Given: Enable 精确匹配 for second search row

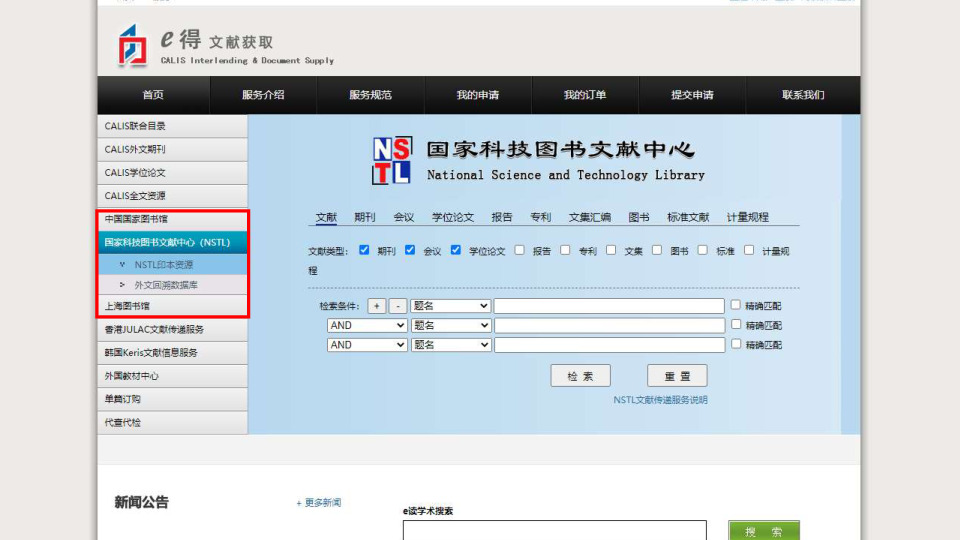Looking at the screenshot, I should click(x=736, y=324).
